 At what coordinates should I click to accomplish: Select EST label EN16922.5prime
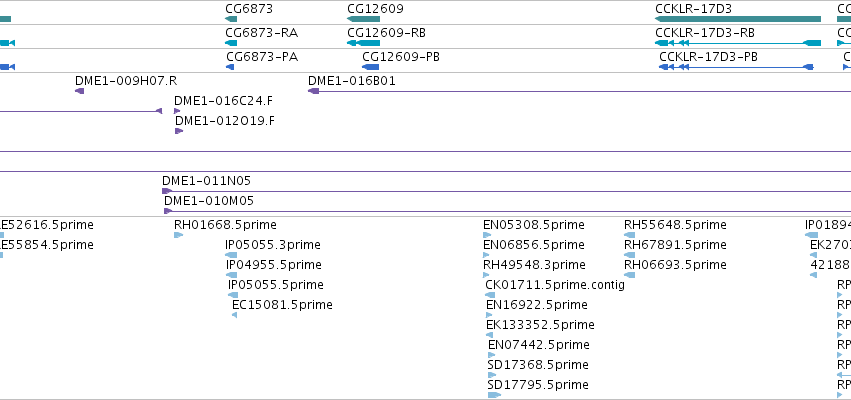(x=537, y=305)
